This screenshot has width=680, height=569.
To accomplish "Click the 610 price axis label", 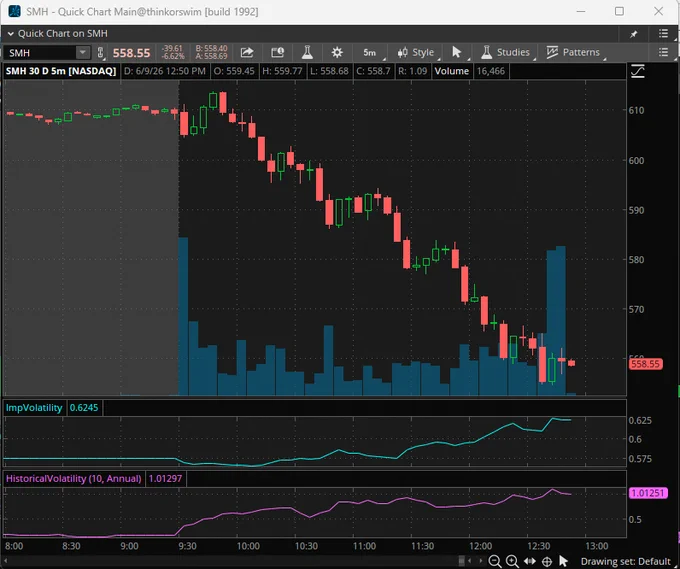I will tap(636, 111).
